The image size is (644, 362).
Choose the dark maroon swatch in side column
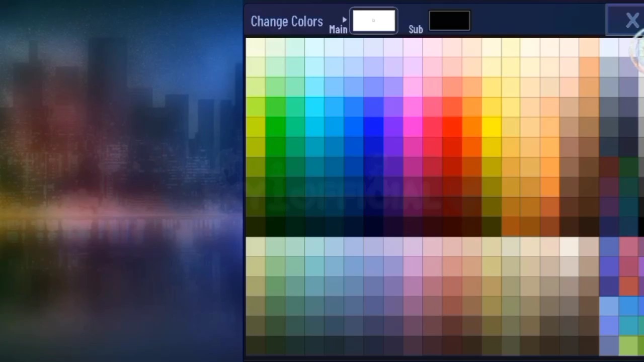coord(609,166)
